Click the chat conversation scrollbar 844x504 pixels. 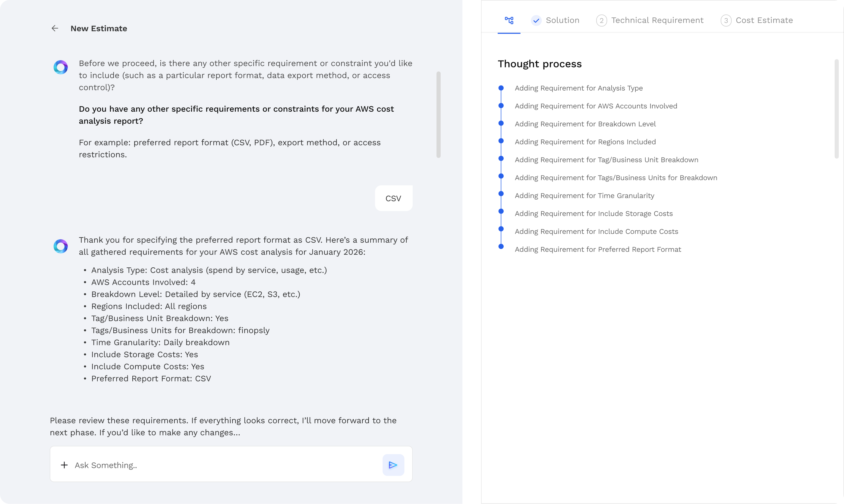tap(438, 114)
